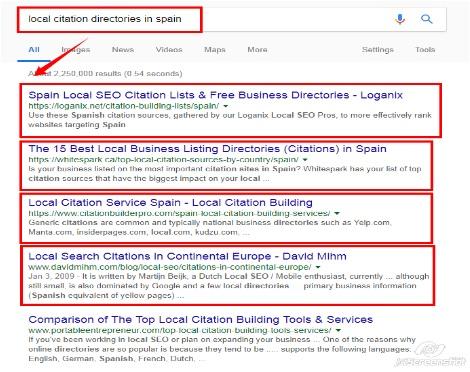Click the whitespark.ca top-local-citation-sources URL text

[163, 160]
